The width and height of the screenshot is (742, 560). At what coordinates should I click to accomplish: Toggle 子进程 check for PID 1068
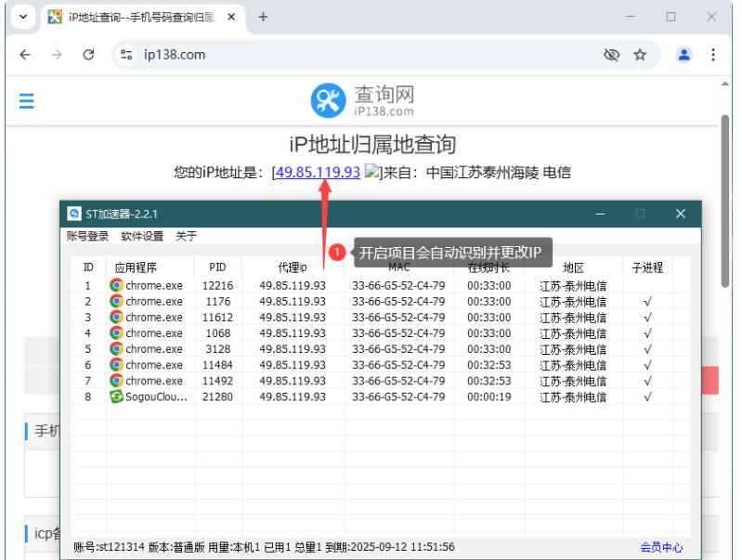coord(648,333)
